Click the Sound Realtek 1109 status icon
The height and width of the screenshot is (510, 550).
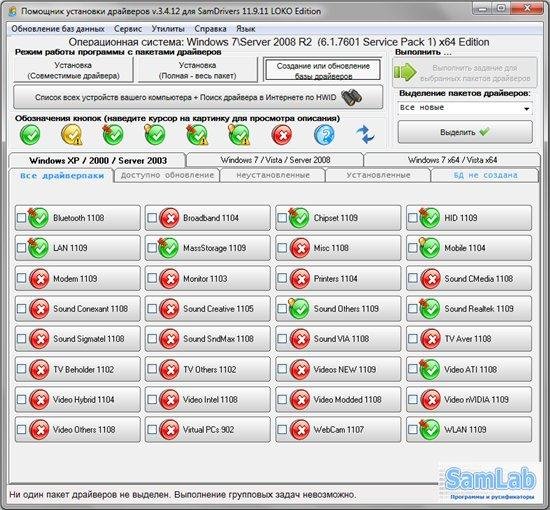(x=430, y=309)
